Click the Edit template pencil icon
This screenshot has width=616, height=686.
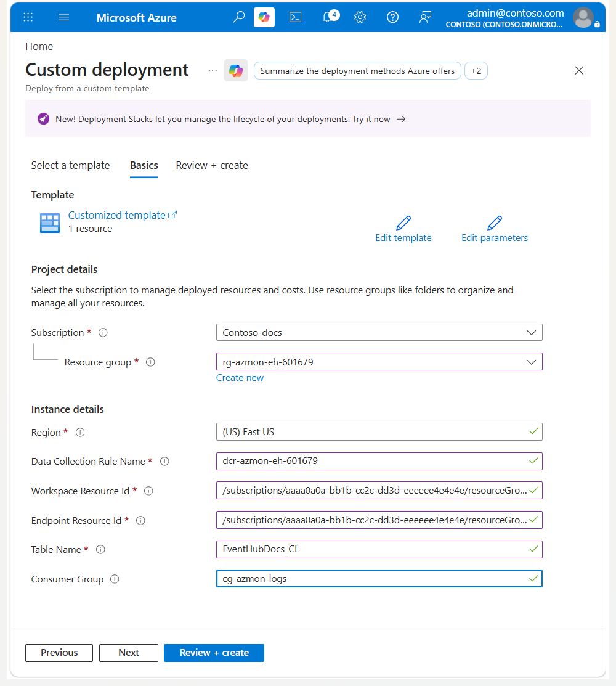[403, 223]
